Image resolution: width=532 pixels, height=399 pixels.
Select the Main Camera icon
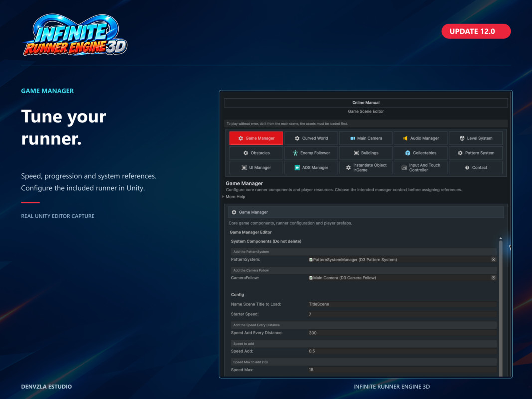352,138
